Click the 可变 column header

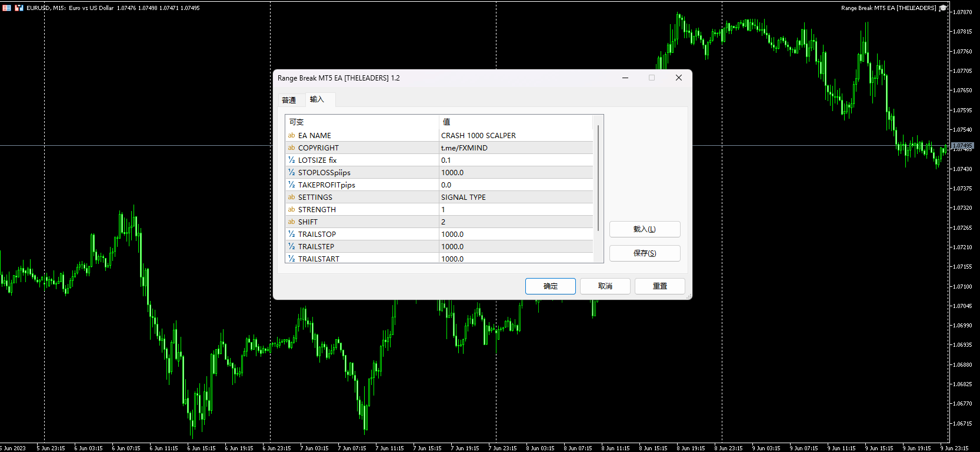pos(362,122)
